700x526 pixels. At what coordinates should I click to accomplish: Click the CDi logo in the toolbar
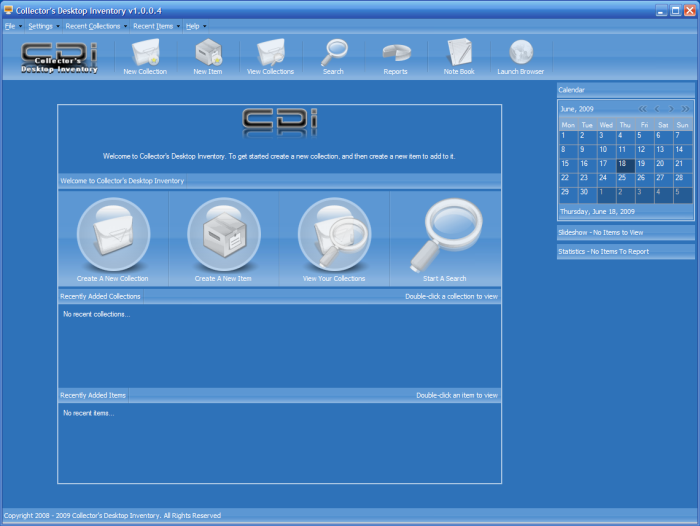pos(59,57)
